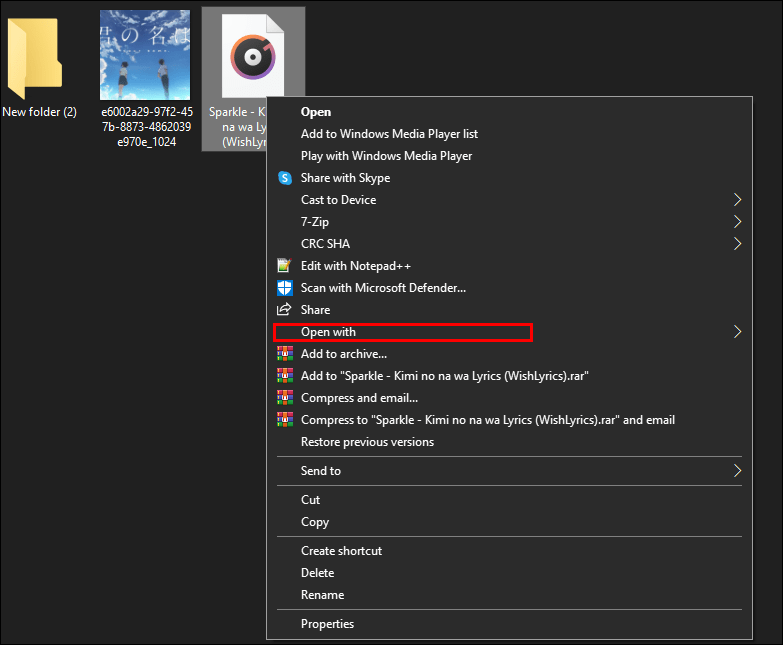Choose Edit with Notepad++
The height and width of the screenshot is (645, 783).
pyautogui.click(x=509, y=266)
